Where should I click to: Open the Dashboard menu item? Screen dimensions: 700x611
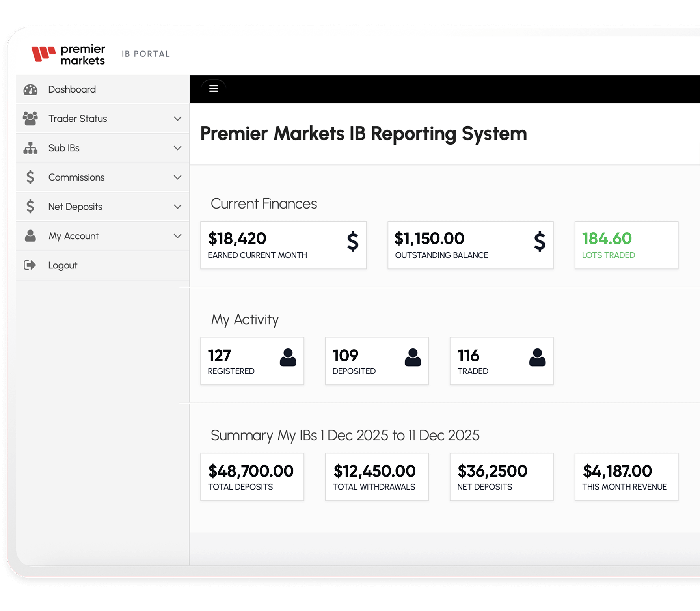coord(72,89)
